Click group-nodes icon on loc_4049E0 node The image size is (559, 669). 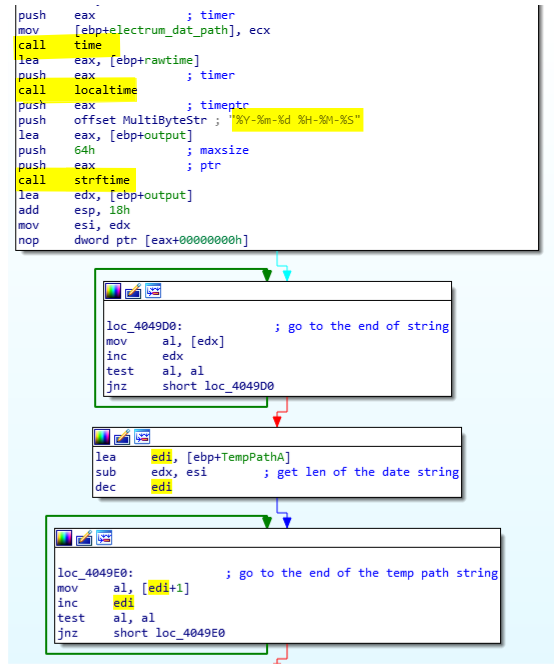coord(104,538)
